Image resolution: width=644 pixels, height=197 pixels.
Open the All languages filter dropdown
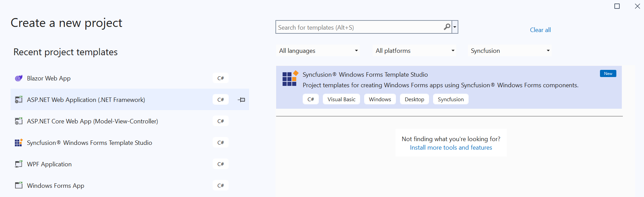click(x=318, y=51)
